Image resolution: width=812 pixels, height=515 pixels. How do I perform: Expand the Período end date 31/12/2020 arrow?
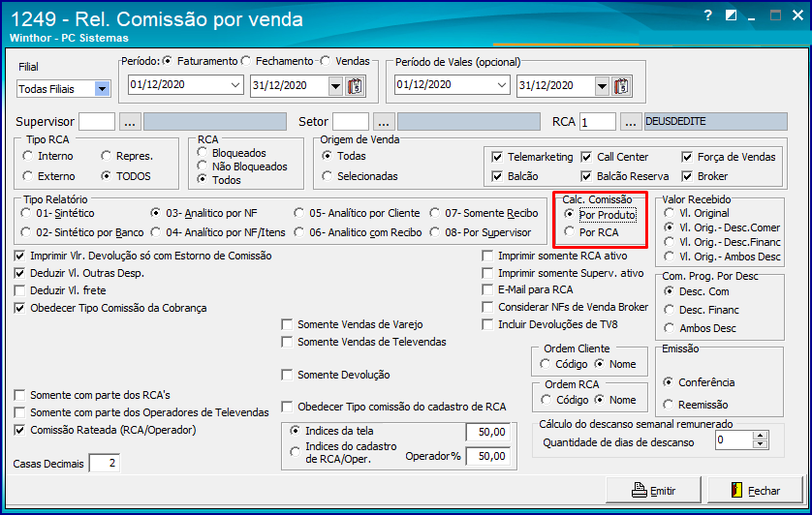click(x=336, y=86)
